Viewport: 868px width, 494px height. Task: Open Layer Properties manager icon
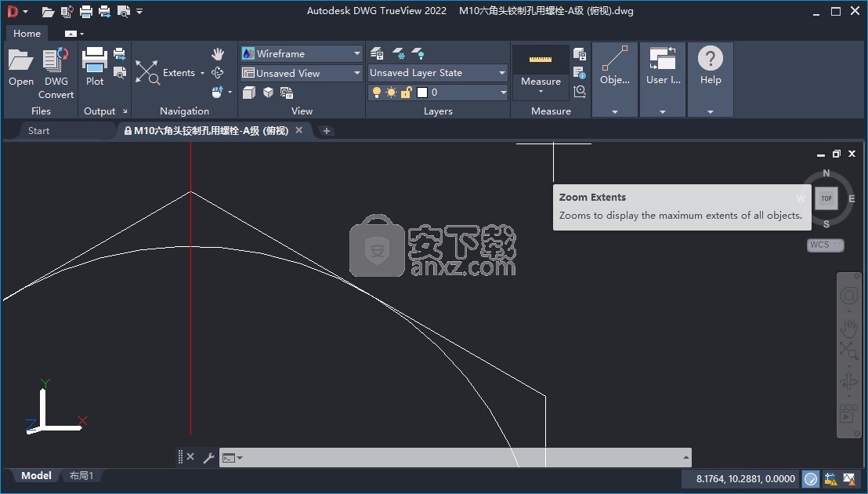pos(377,54)
